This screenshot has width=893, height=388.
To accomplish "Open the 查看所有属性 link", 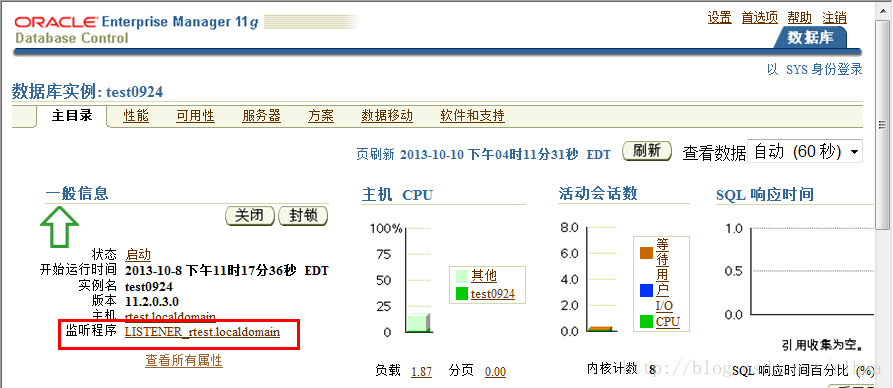I will point(184,360).
